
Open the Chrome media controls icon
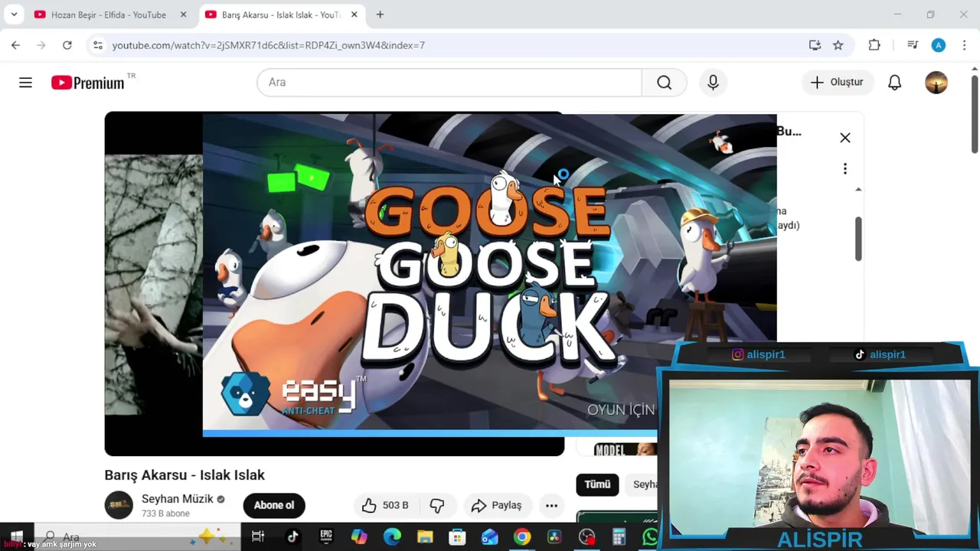[913, 45]
